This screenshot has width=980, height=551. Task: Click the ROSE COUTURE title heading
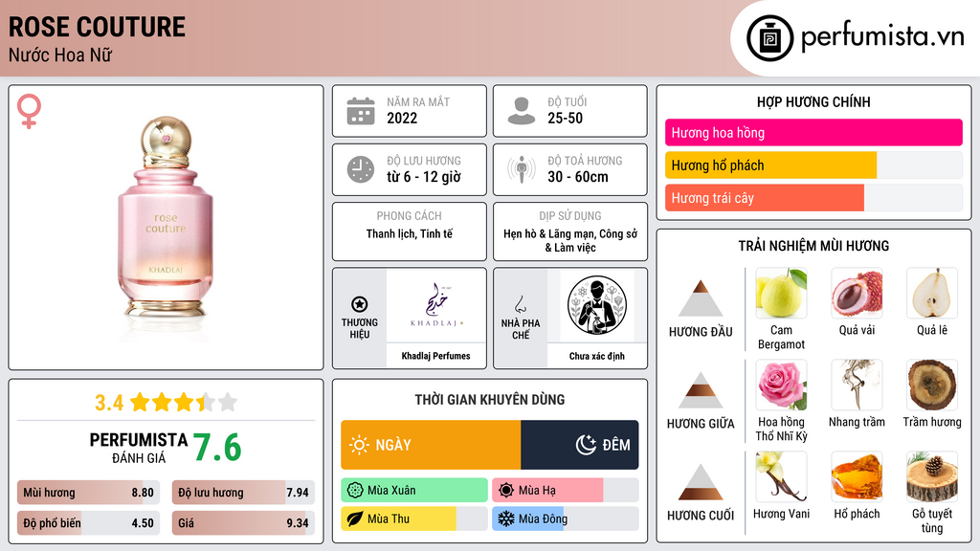pyautogui.click(x=97, y=27)
